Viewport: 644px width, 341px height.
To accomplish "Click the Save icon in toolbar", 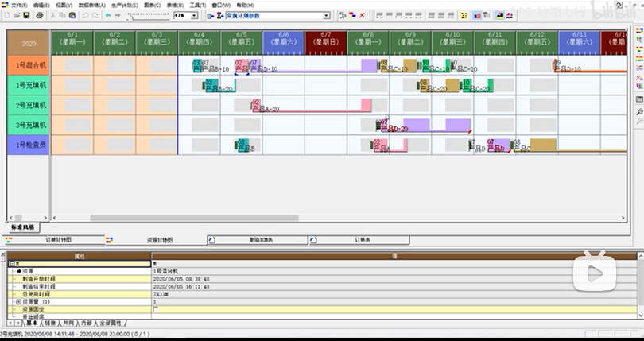I will (26, 15).
